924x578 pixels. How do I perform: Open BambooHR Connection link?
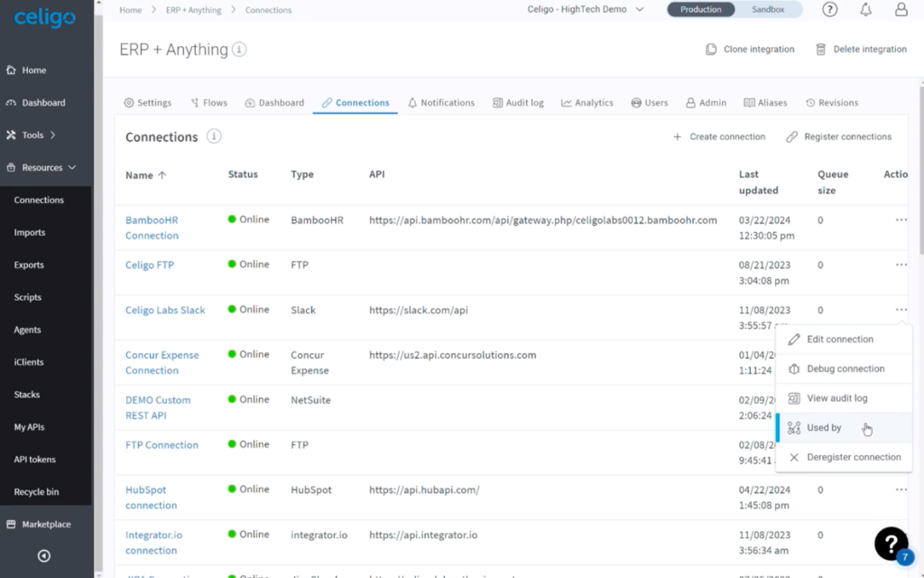click(152, 228)
